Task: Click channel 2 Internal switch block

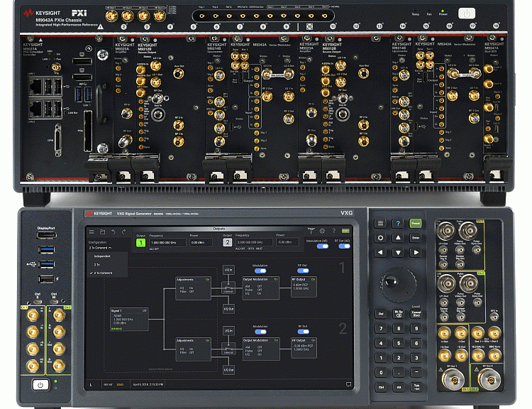Action: [x=228, y=349]
